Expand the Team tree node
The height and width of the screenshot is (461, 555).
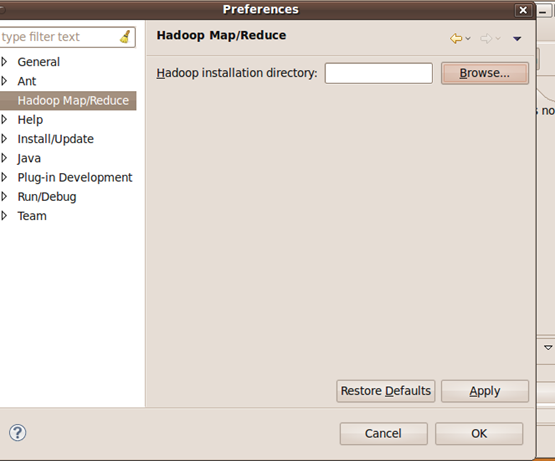[x=4, y=216]
